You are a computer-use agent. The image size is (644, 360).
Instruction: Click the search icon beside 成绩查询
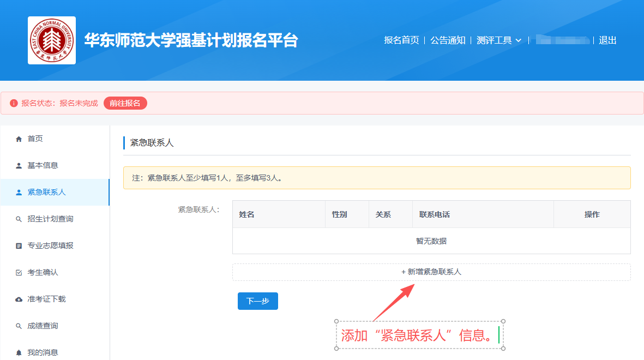coord(19,326)
